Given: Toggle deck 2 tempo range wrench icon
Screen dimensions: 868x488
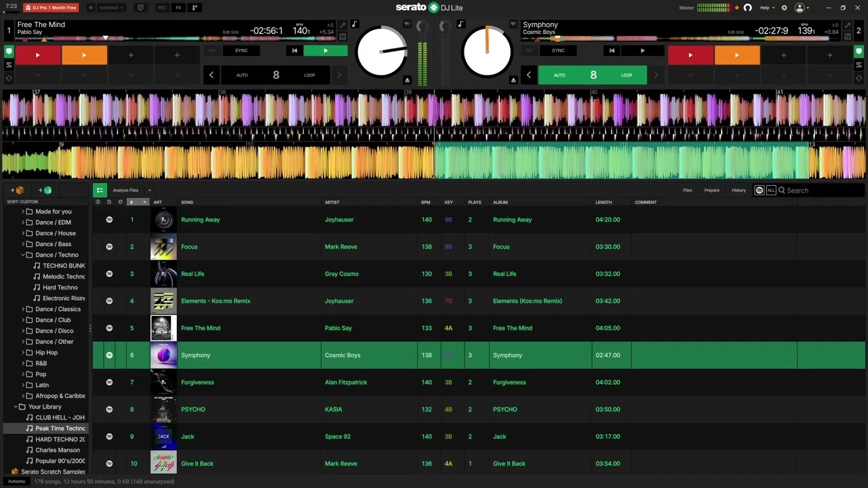Looking at the screenshot, I should (848, 25).
